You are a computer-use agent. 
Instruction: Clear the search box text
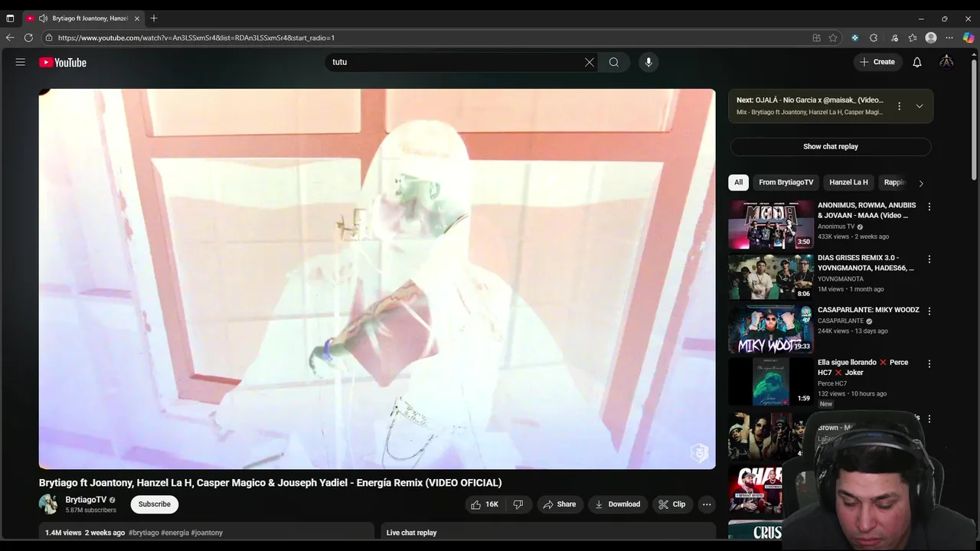click(590, 62)
